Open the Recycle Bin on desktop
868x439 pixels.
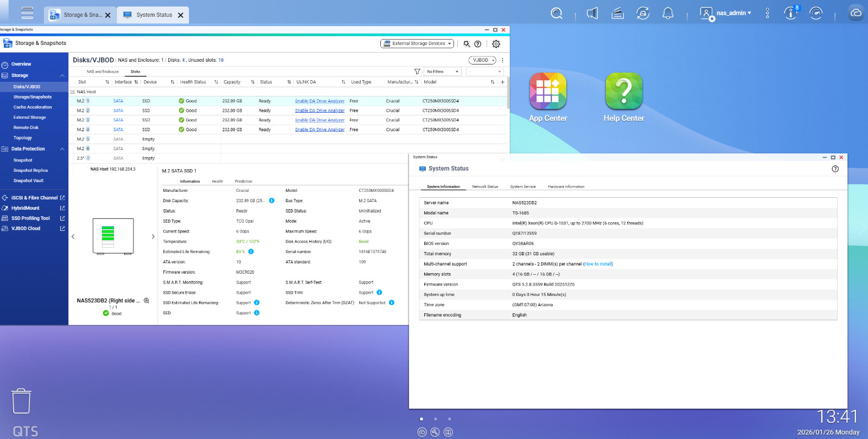click(x=21, y=401)
